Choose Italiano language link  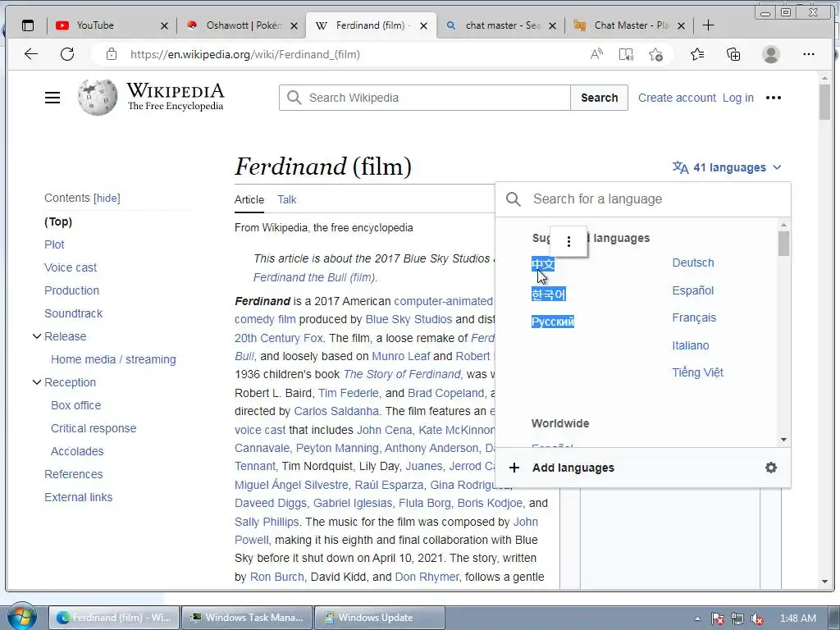pyautogui.click(x=691, y=345)
